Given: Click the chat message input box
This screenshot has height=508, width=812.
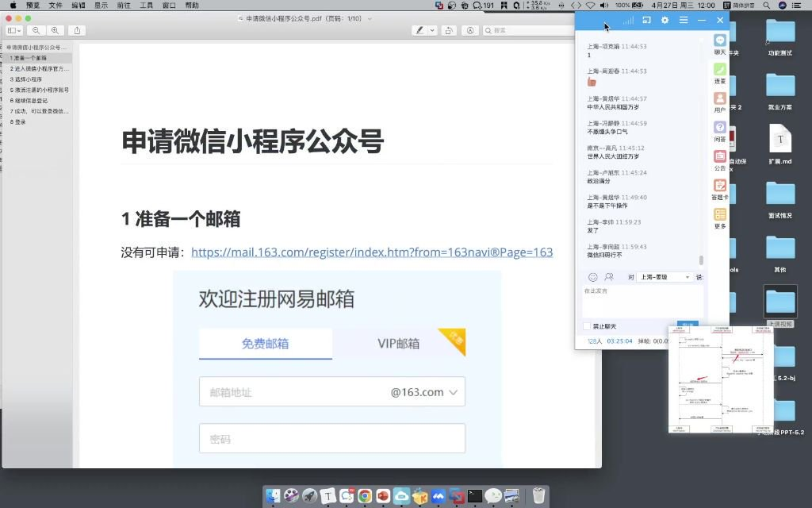Looking at the screenshot, I should tap(642, 301).
